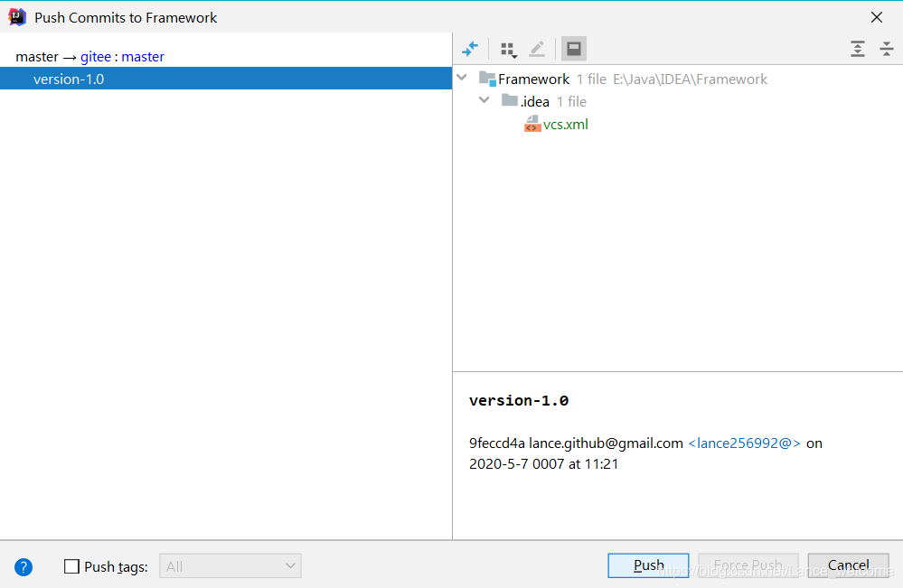Click the Push button

(x=648, y=565)
